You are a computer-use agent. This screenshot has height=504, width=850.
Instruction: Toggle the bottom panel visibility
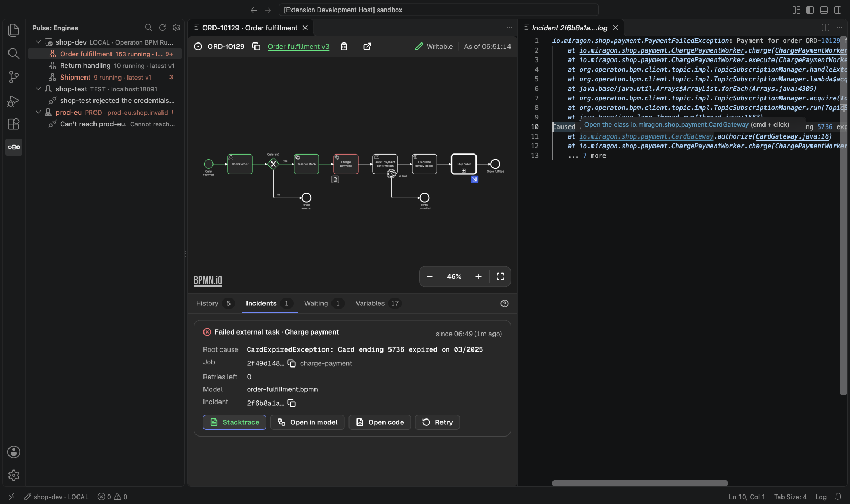click(824, 10)
